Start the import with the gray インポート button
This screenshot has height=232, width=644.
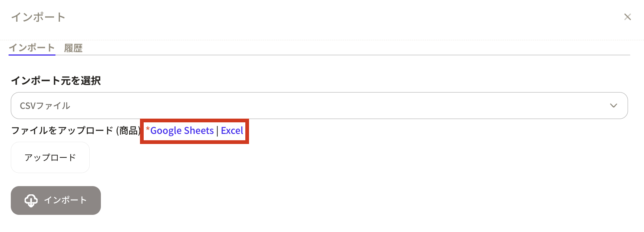[56, 200]
